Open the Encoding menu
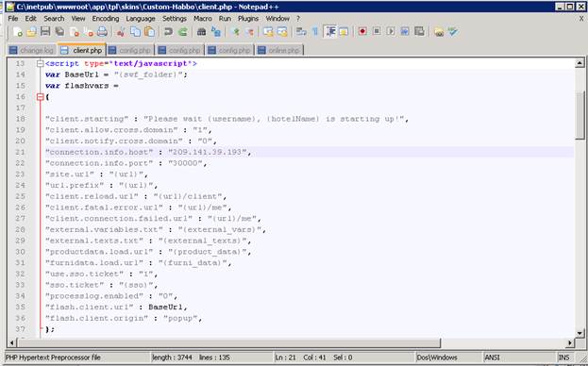588x366 pixels. coord(106,18)
